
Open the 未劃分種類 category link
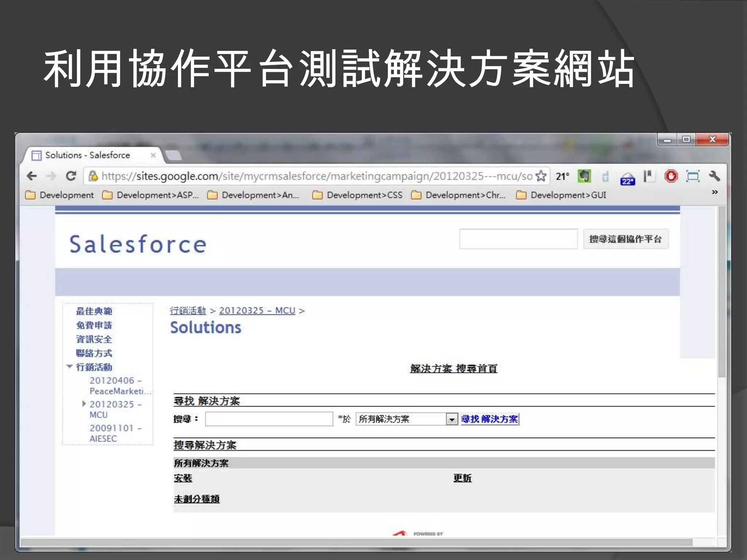click(x=197, y=499)
